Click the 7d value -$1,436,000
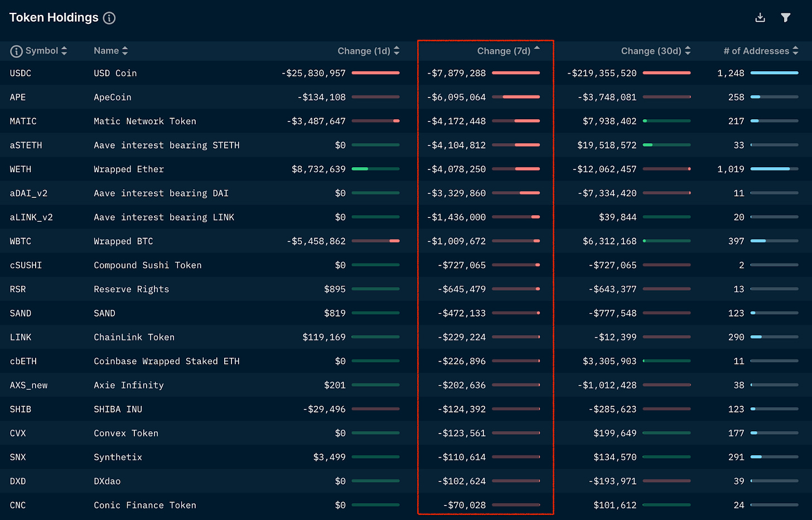 pyautogui.click(x=456, y=217)
